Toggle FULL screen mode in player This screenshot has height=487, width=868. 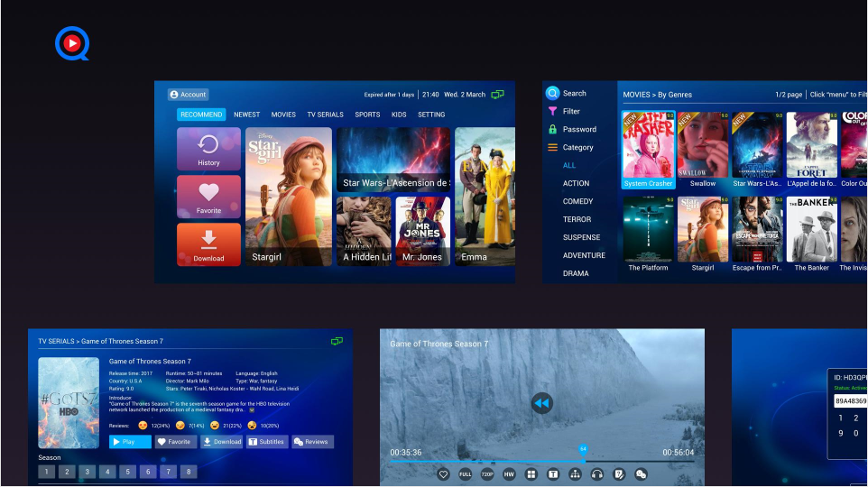pos(465,474)
